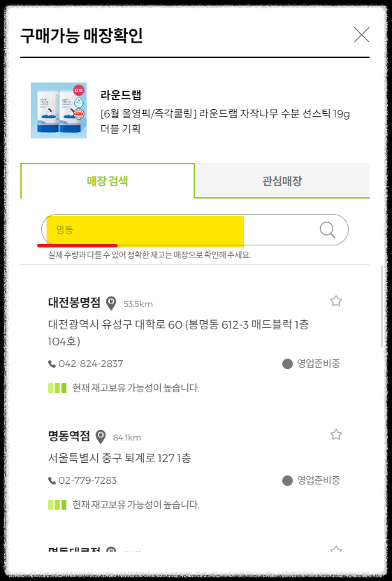This screenshot has height=581, width=392.
Task: Click the store search input field
Action: pos(182,230)
